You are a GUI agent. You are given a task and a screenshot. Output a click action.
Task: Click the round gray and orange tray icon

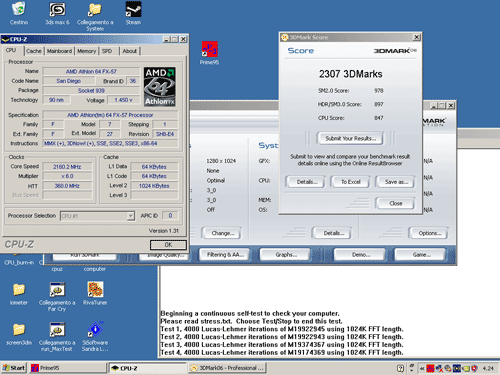click(x=448, y=368)
